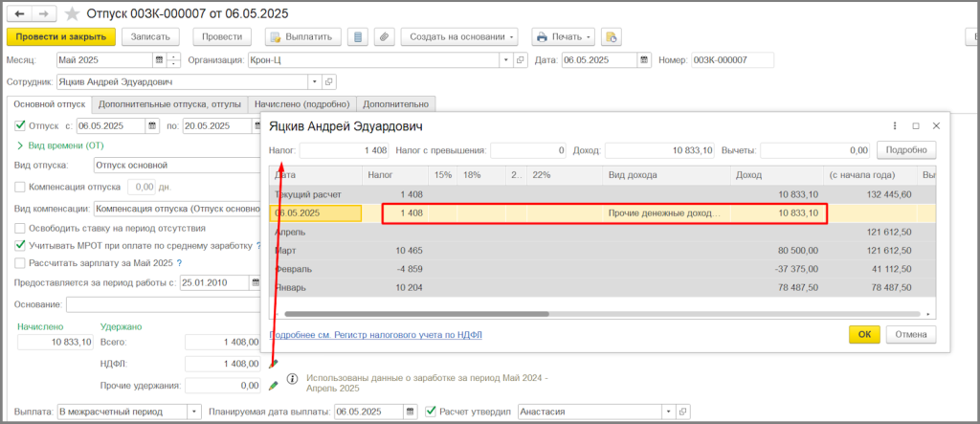This screenshot has height=424, width=980.
Task: Open calendar for the Дата field
Action: pos(644,60)
